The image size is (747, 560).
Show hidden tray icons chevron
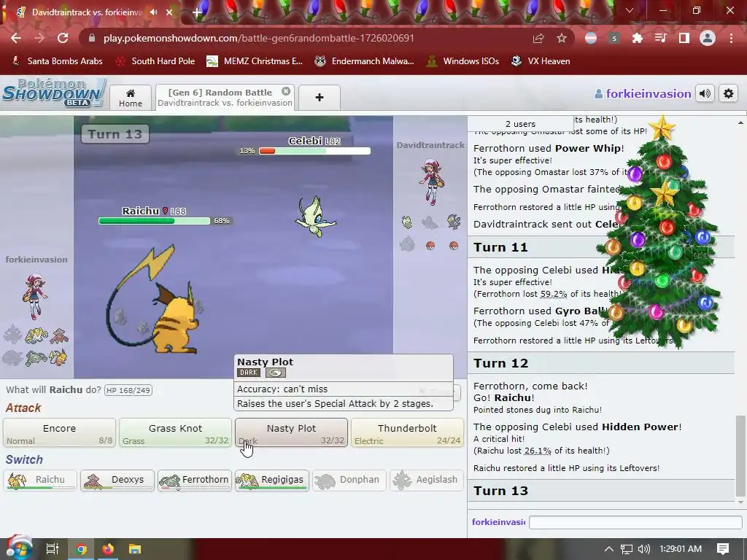click(609, 549)
